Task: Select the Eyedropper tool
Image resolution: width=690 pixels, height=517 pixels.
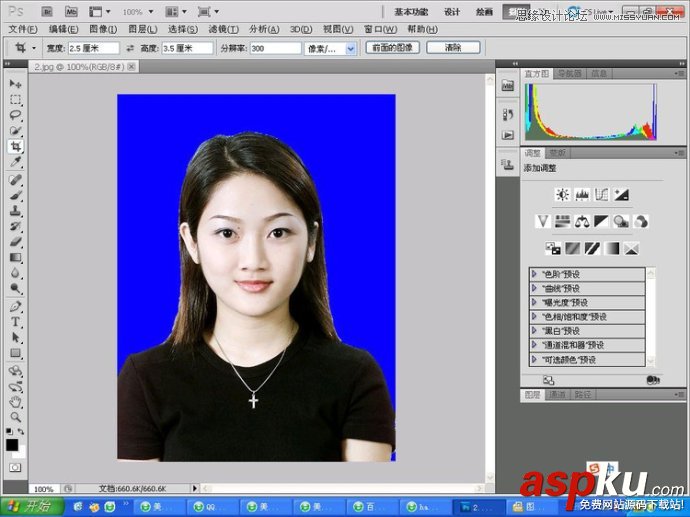Action: (15, 162)
